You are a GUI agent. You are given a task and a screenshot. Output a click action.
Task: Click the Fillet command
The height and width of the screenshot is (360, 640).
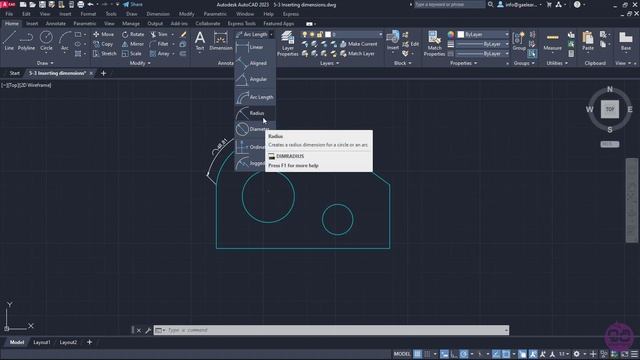(x=159, y=44)
